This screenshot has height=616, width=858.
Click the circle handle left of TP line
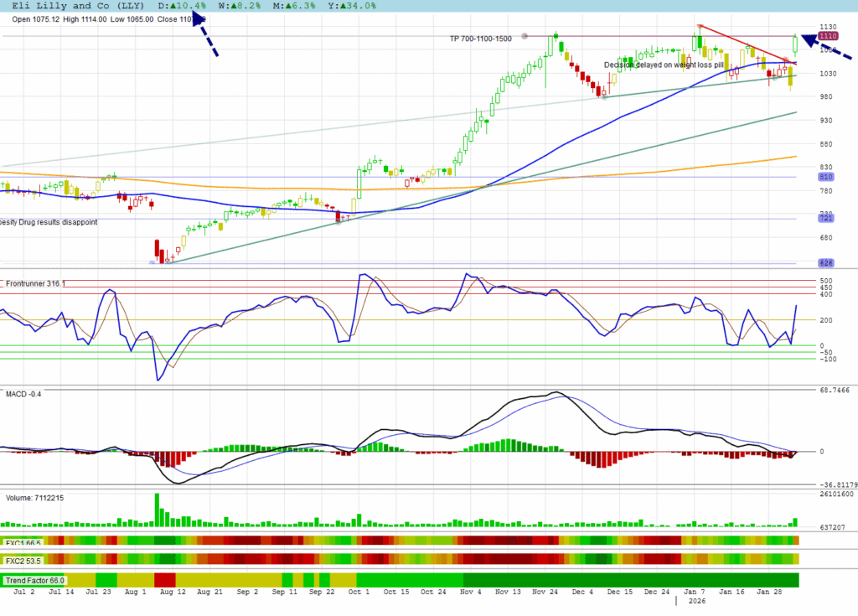[x=525, y=36]
